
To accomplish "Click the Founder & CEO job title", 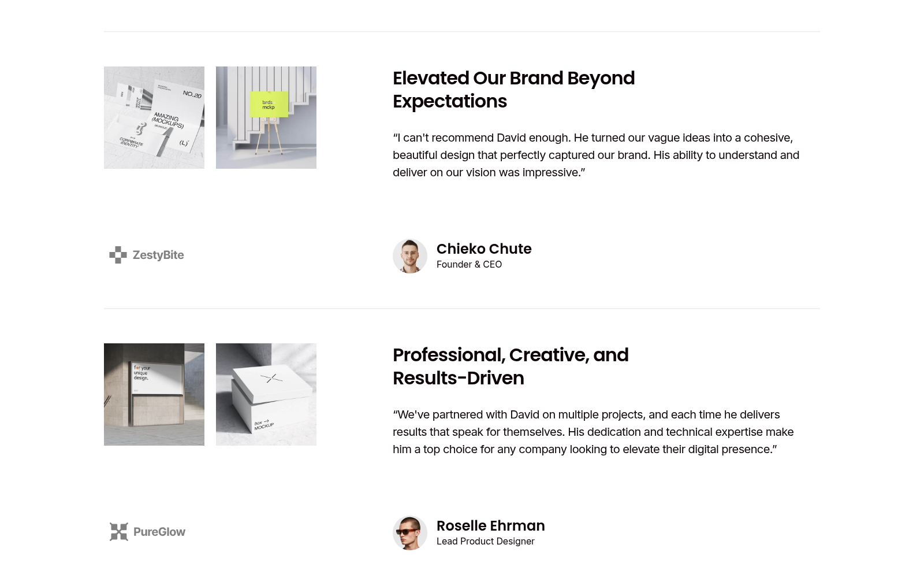I will click(469, 264).
